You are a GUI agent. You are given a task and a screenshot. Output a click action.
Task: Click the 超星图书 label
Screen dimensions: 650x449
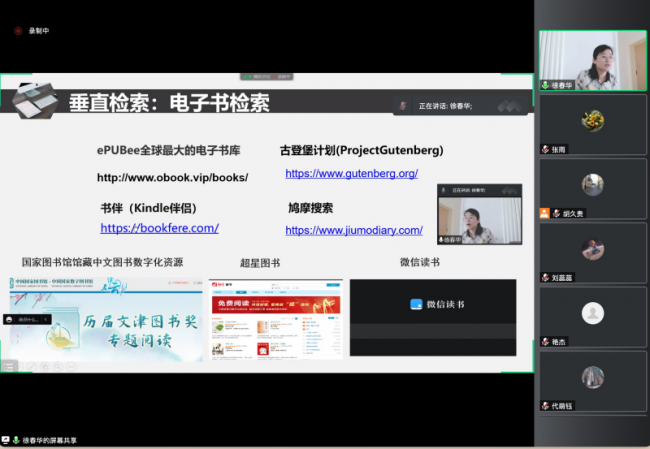[260, 263]
